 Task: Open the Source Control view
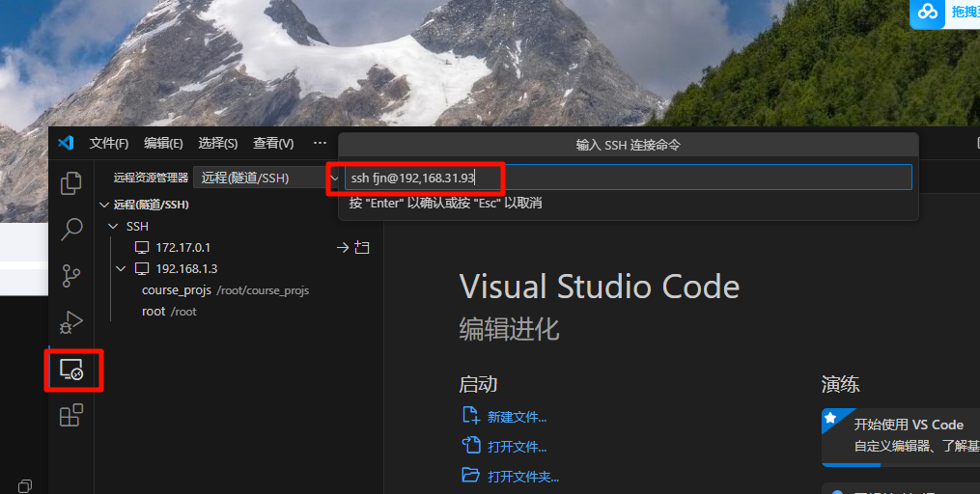pyautogui.click(x=70, y=275)
